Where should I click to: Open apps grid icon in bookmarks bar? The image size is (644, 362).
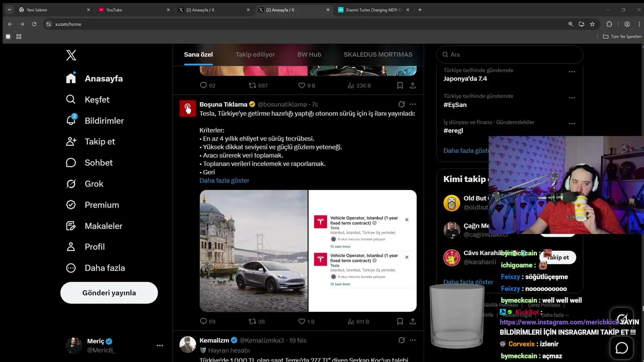point(19,37)
